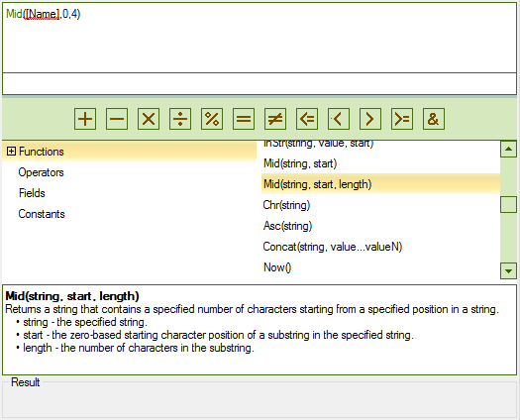This screenshot has width=520, height=420.
Task: Choose Chr(string) function
Action: (x=380, y=205)
